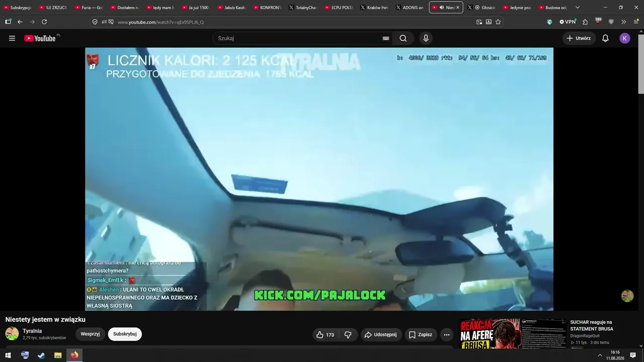Screen dimensions: 644x362
Task: Start voice search with the microphone
Action: (426, 38)
